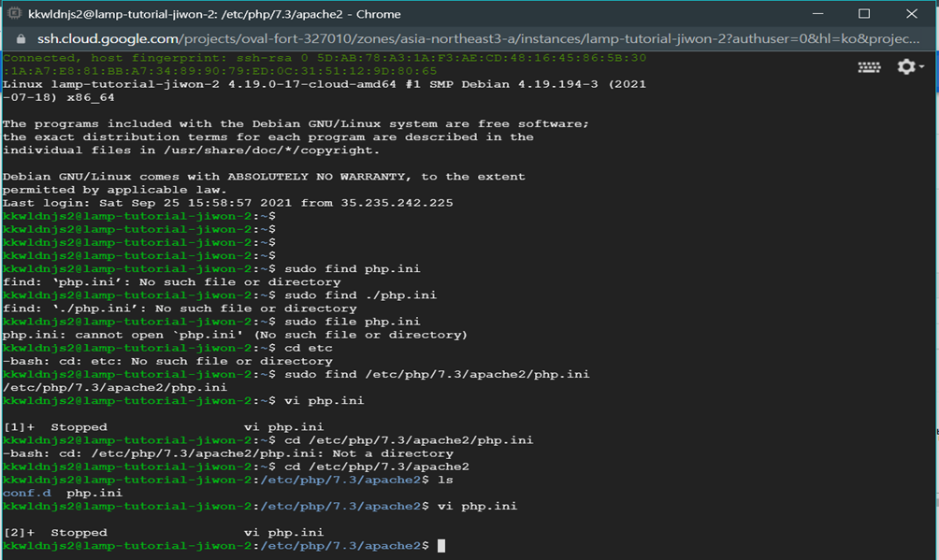Screen dimensions: 939x560
Task: Close the SSH Chrome window
Action: [912, 13]
